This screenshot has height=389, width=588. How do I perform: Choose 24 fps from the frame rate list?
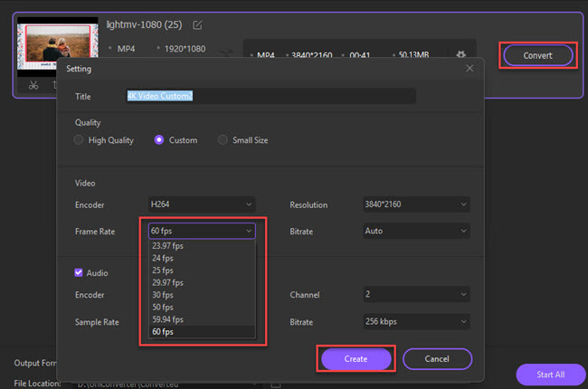(x=202, y=258)
